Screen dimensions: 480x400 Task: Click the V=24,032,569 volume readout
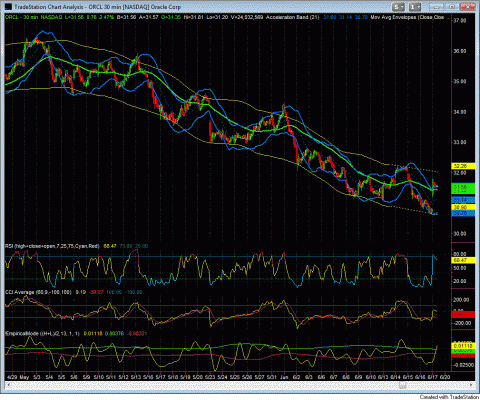tap(246, 17)
